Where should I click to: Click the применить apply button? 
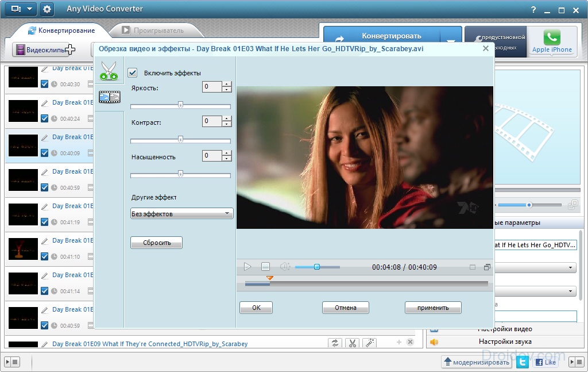433,308
